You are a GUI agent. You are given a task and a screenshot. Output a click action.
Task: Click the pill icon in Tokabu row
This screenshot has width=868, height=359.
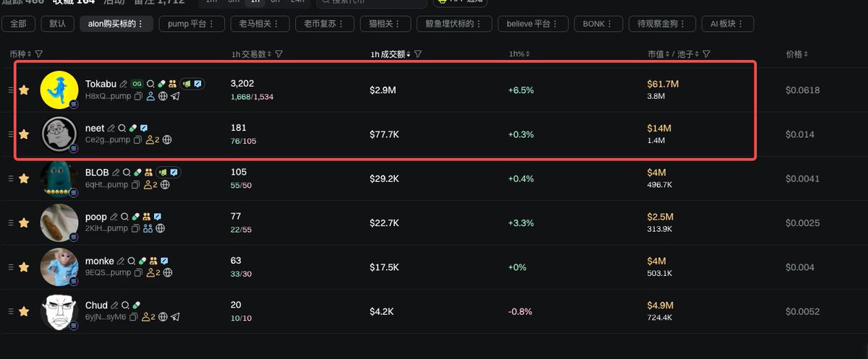pyautogui.click(x=161, y=85)
